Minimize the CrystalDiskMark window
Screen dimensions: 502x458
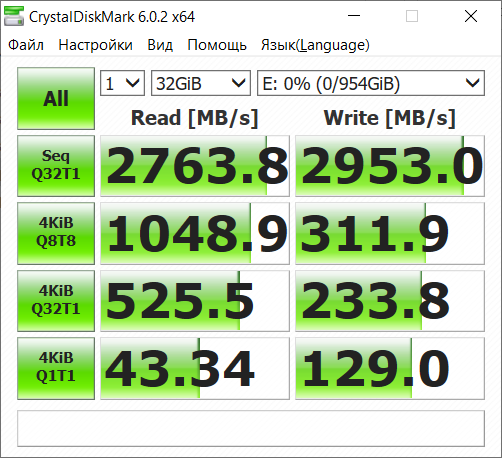(354, 16)
